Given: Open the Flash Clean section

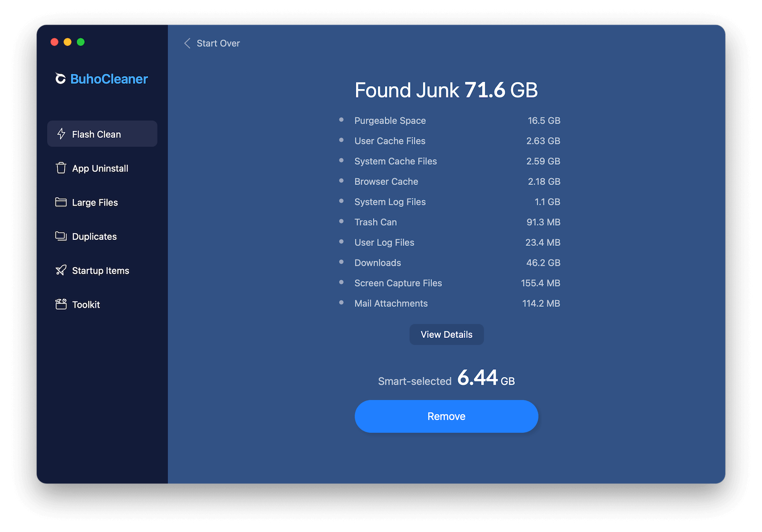Looking at the screenshot, I should (x=102, y=134).
